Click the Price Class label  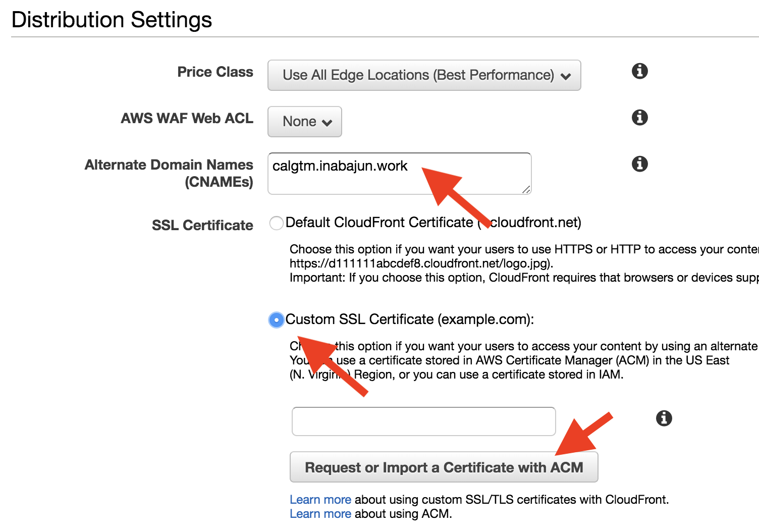(x=215, y=72)
